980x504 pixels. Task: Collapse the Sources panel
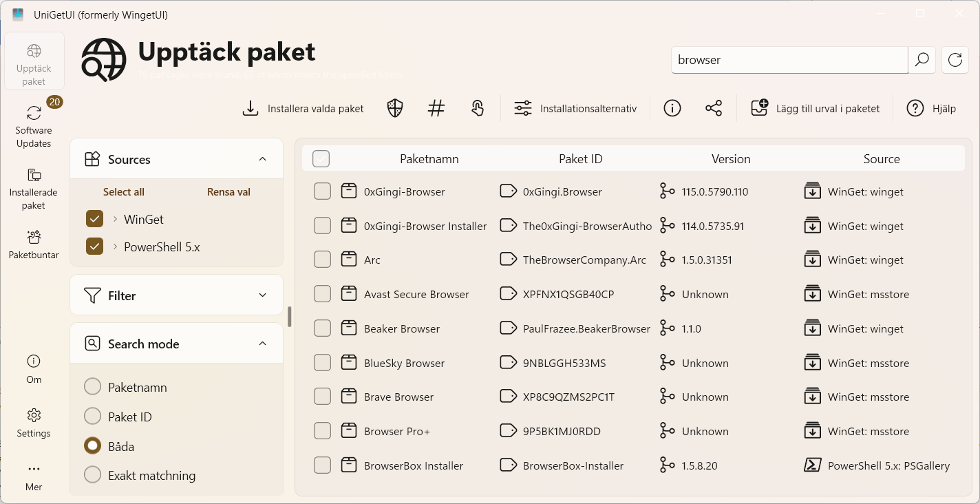262,158
